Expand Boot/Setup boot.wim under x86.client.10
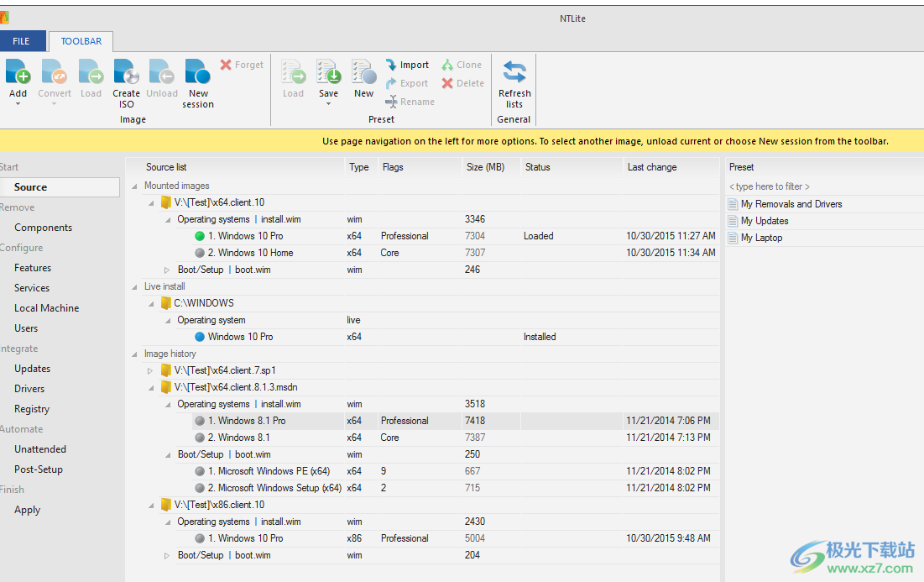The width and height of the screenshot is (924, 582). click(167, 555)
